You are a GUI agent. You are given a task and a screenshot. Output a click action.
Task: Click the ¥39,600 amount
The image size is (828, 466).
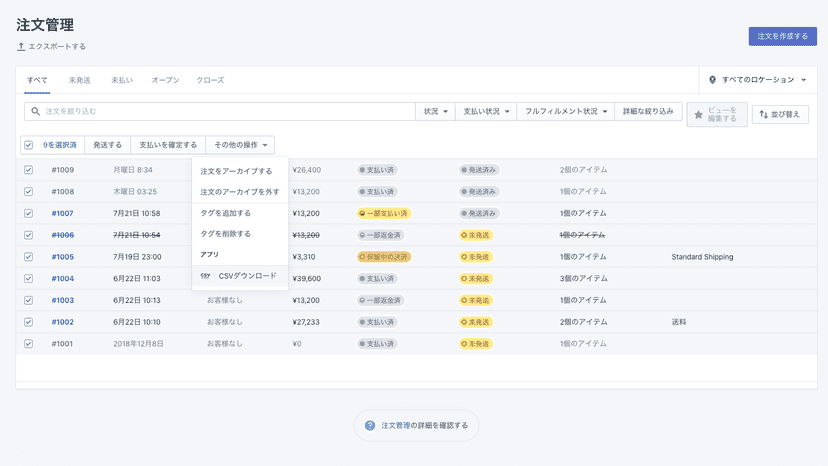click(307, 278)
